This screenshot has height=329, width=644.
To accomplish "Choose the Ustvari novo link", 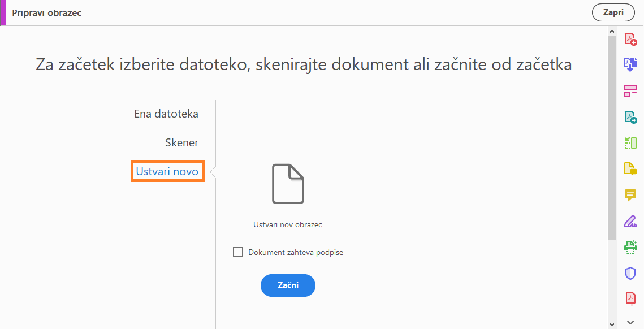I will point(167,171).
